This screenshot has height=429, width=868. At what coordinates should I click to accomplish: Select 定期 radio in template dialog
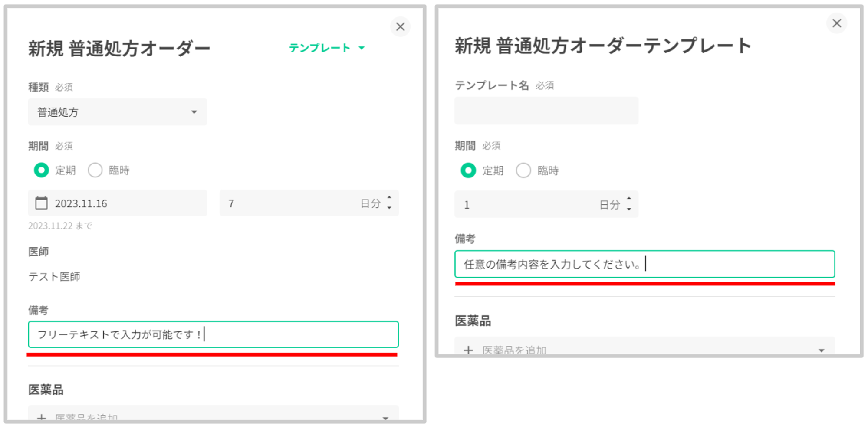pos(468,170)
